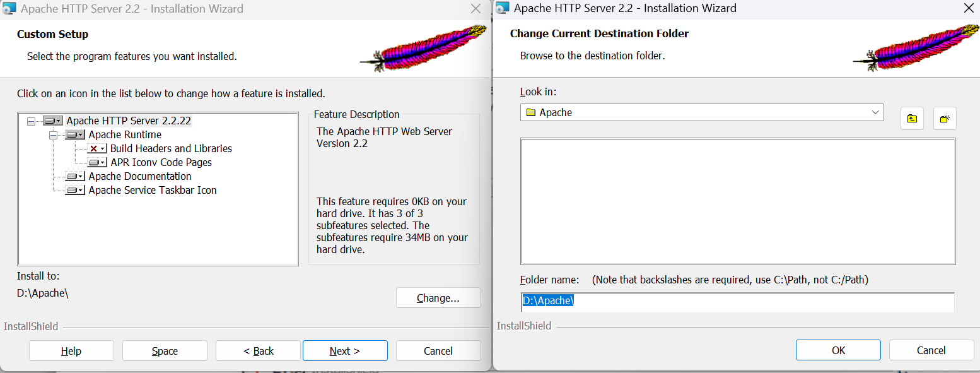Click the Folder name input field
Screen dimensions: 980x373
[737, 302]
